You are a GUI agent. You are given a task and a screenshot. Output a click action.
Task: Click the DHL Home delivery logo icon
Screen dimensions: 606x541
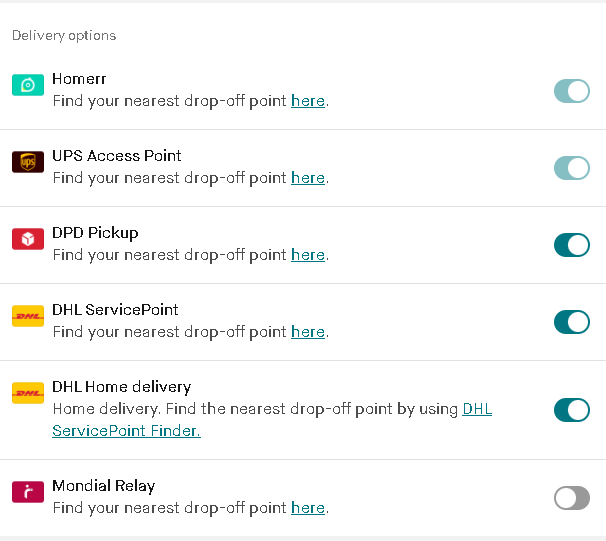(28, 393)
